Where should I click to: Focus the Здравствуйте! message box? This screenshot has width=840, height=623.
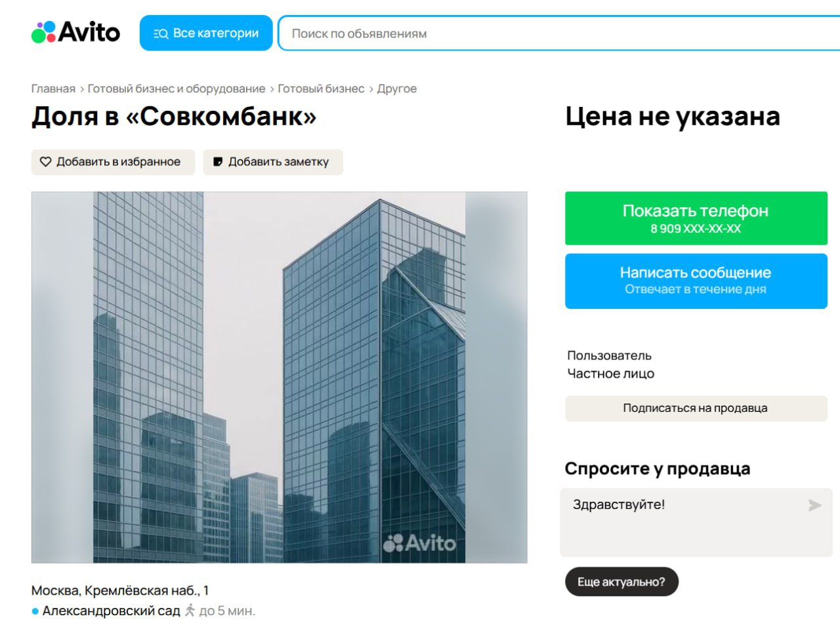pyautogui.click(x=696, y=523)
